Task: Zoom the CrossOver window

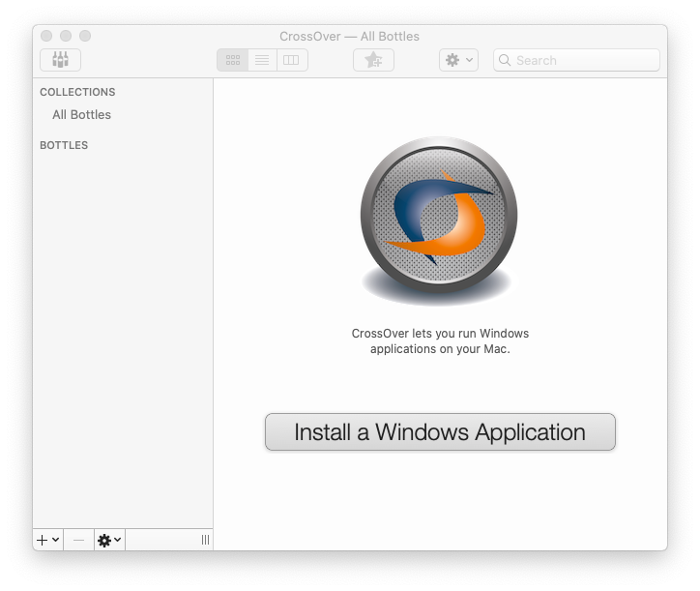Action: pos(85,36)
